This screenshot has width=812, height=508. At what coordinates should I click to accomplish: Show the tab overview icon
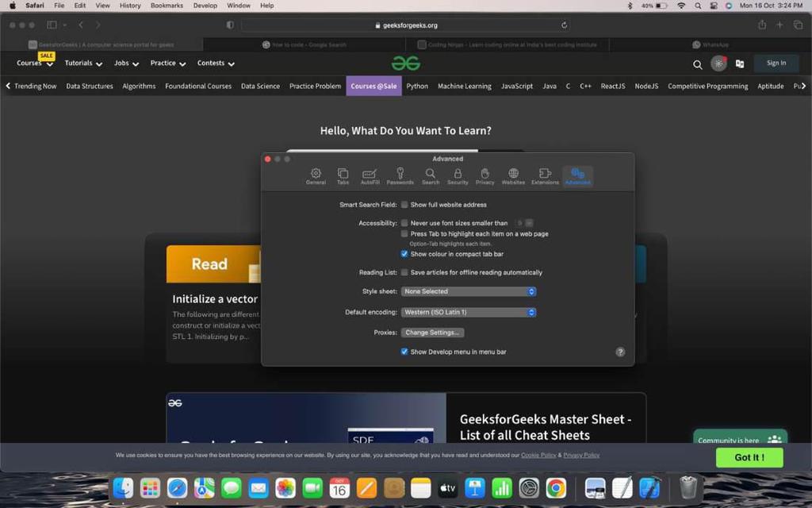[x=798, y=25]
